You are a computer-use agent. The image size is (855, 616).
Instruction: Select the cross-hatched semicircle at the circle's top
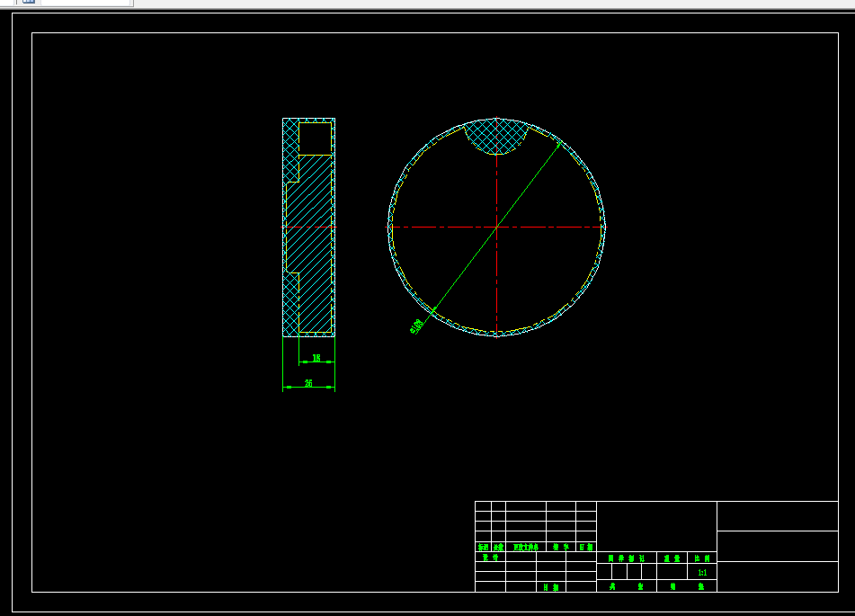tap(497, 137)
